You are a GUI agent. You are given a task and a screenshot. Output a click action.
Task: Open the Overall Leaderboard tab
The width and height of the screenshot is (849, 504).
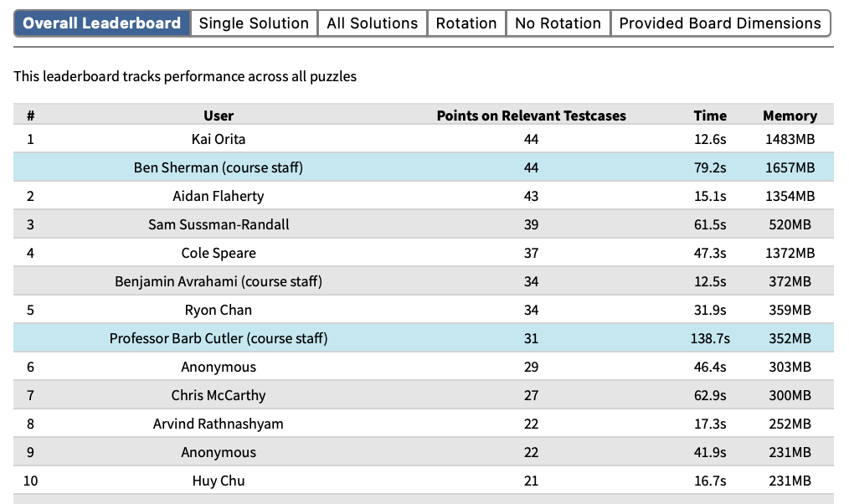[102, 23]
